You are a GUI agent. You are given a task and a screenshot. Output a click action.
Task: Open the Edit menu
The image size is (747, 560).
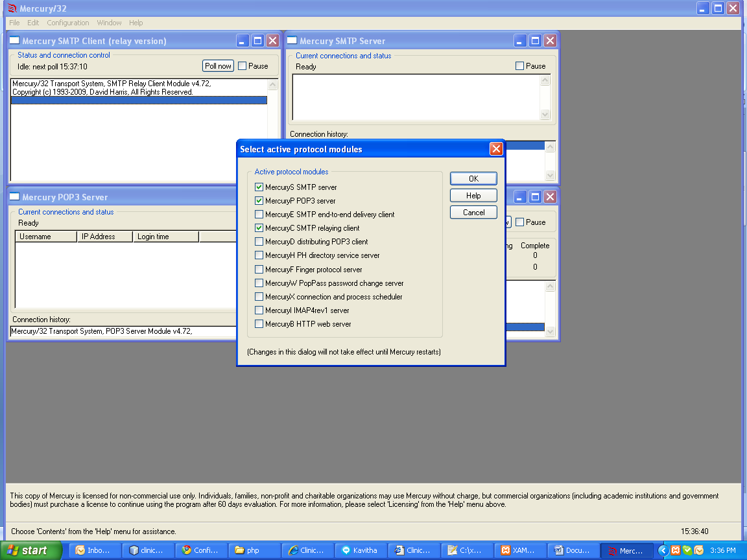pos(33,23)
